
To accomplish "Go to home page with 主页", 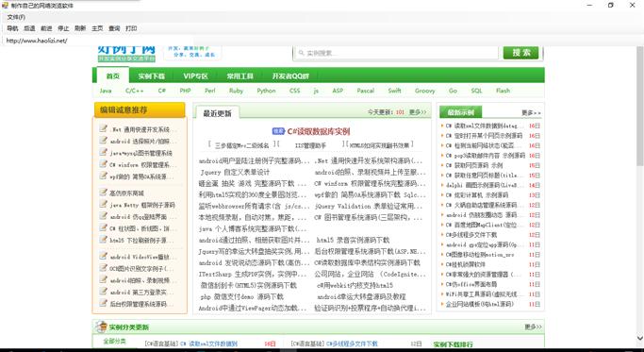I will tap(97, 28).
